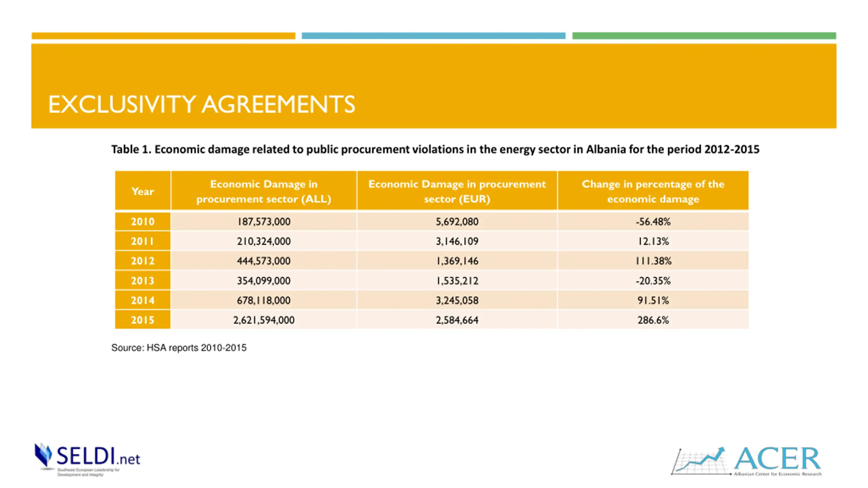
Task: Click the -56.48% cell
Action: tap(653, 222)
